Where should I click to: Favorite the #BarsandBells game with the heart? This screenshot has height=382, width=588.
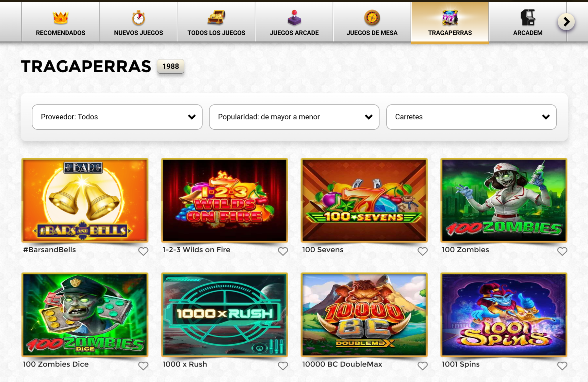tap(143, 251)
